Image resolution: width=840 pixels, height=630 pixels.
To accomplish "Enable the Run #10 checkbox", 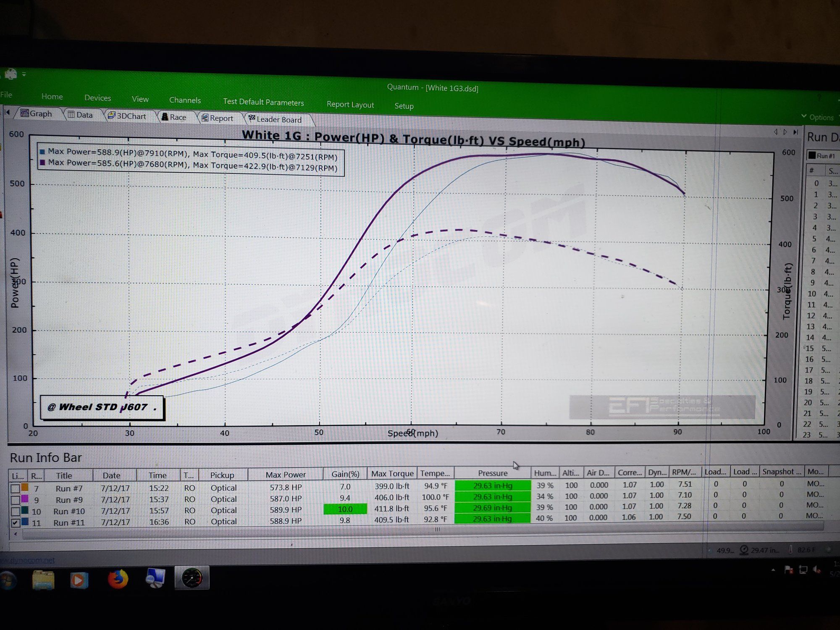I will coord(15,511).
